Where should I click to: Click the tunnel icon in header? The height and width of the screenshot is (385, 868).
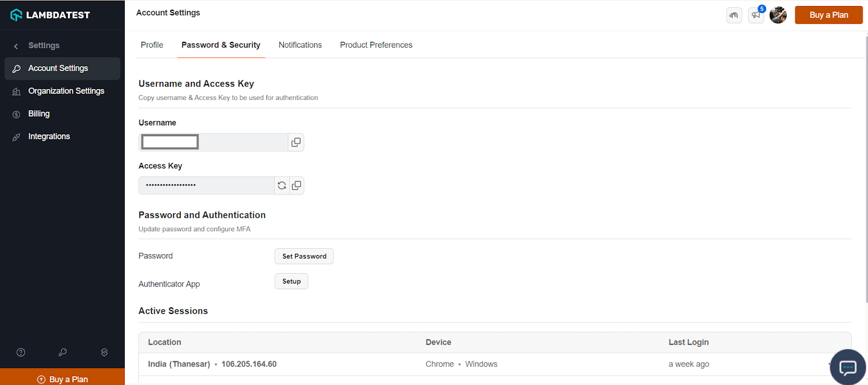pos(734,15)
